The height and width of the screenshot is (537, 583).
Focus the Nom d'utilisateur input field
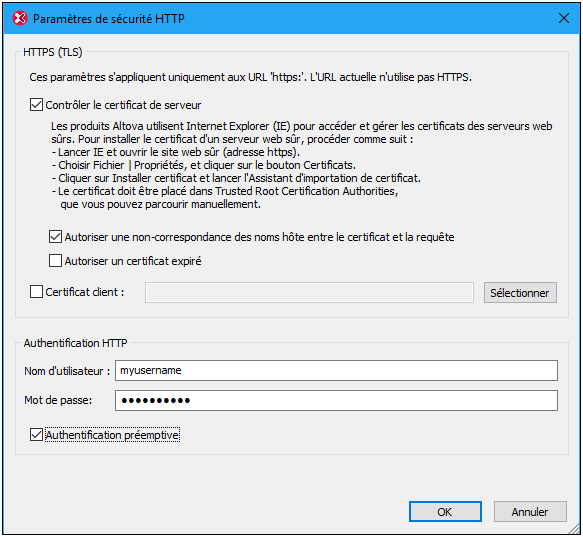(x=336, y=370)
